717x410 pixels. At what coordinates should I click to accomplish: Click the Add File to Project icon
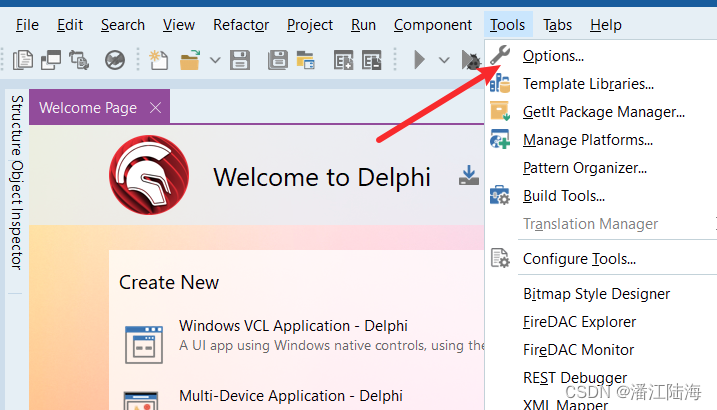[x=343, y=60]
